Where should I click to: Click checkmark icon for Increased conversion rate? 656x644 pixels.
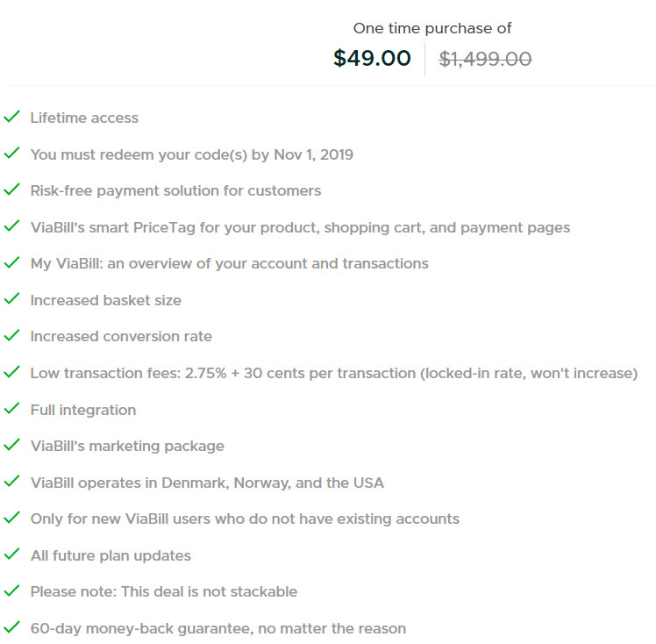11,335
